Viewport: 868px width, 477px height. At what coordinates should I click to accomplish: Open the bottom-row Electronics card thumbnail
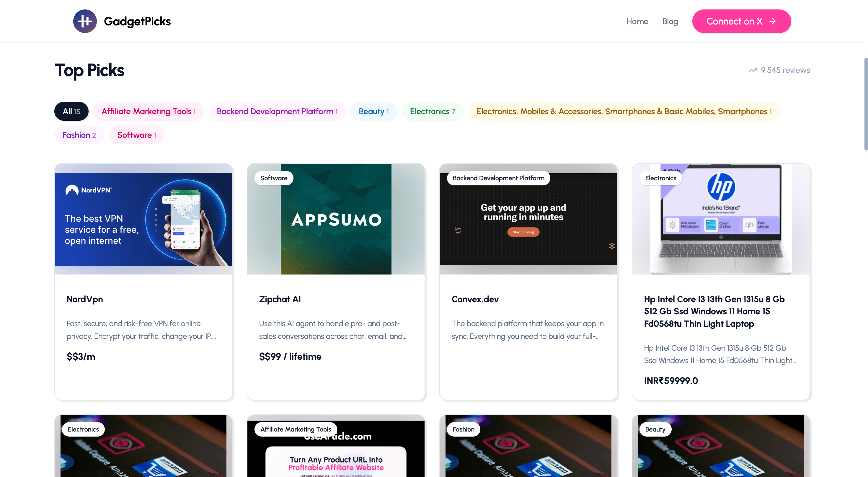click(x=143, y=446)
